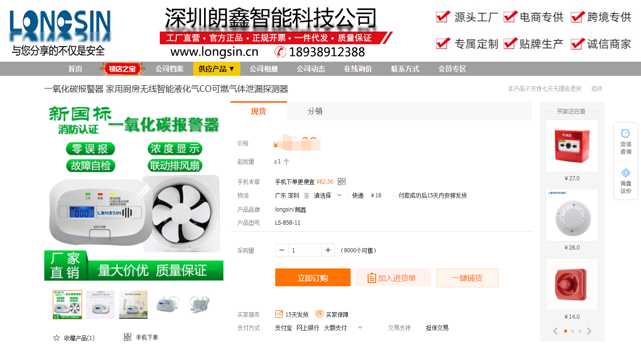Click the product model text LS-858-11
The height and width of the screenshot is (364, 641).
click(288, 223)
